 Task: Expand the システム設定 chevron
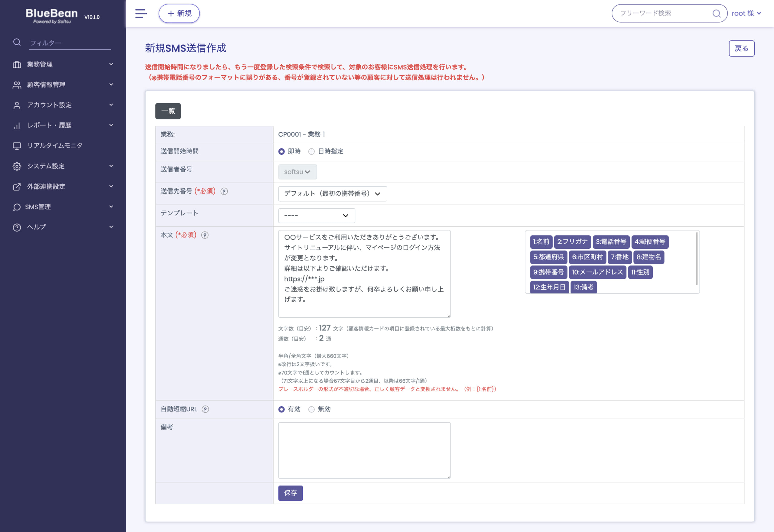tap(111, 166)
